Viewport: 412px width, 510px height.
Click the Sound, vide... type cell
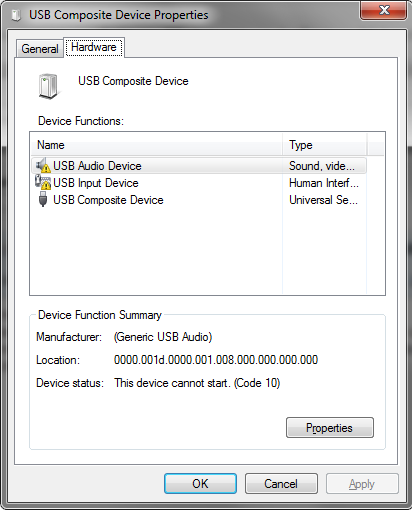tap(322, 166)
